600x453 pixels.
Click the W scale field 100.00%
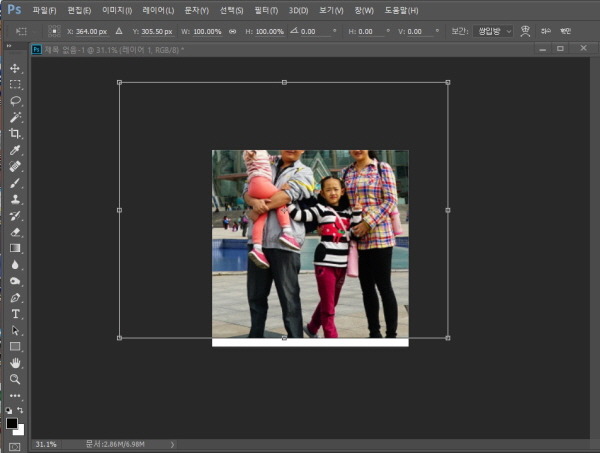click(x=207, y=31)
